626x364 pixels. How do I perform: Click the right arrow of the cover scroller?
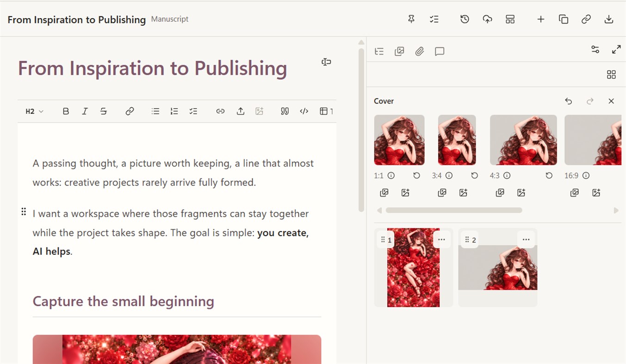click(616, 210)
